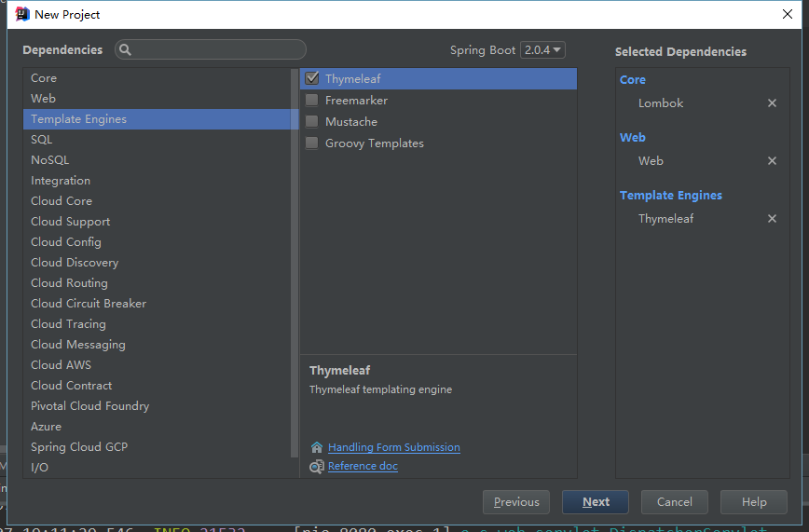Click the Help button
Image resolution: width=809 pixels, height=532 pixels.
[x=754, y=502]
